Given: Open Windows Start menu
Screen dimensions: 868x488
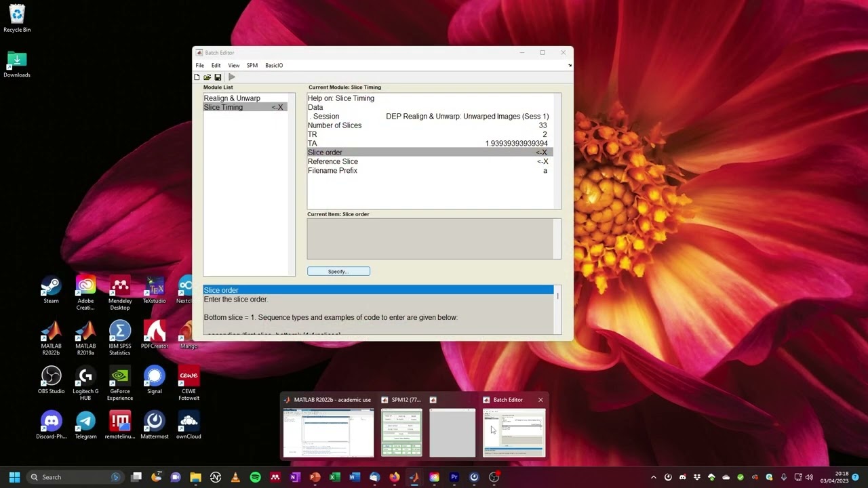Looking at the screenshot, I should click(14, 477).
